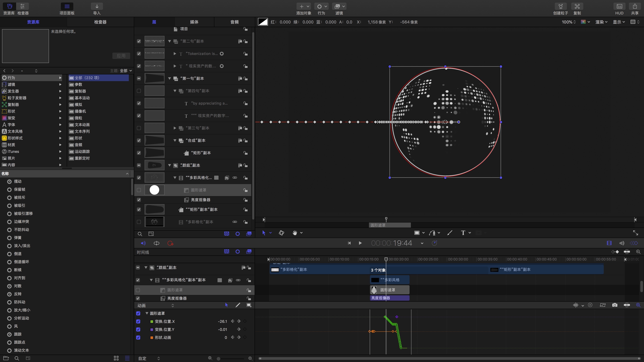This screenshot has width=644, height=362.
Task: Select the 淡入/淡出 behavior item
Action: point(22,246)
